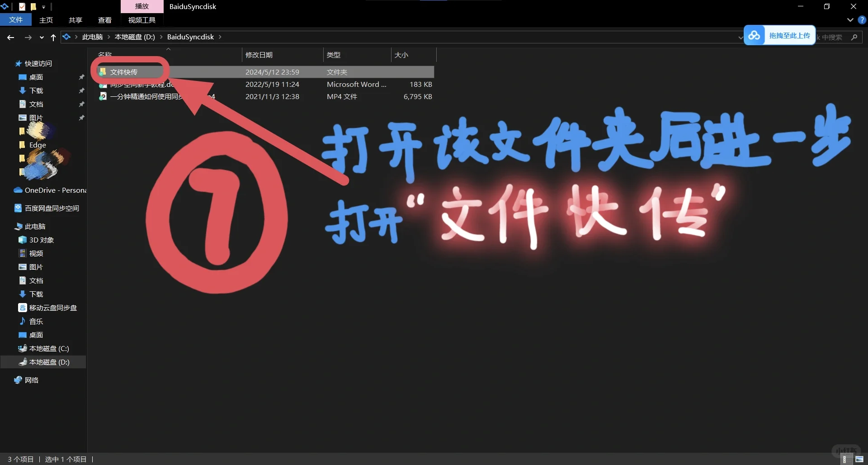
Task: Open the 文件 menu
Action: [x=16, y=20]
